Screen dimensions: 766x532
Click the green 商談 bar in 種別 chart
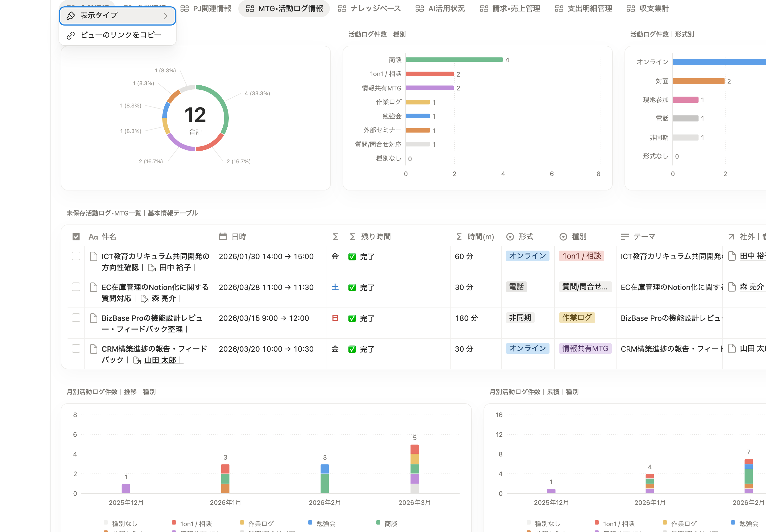point(454,60)
